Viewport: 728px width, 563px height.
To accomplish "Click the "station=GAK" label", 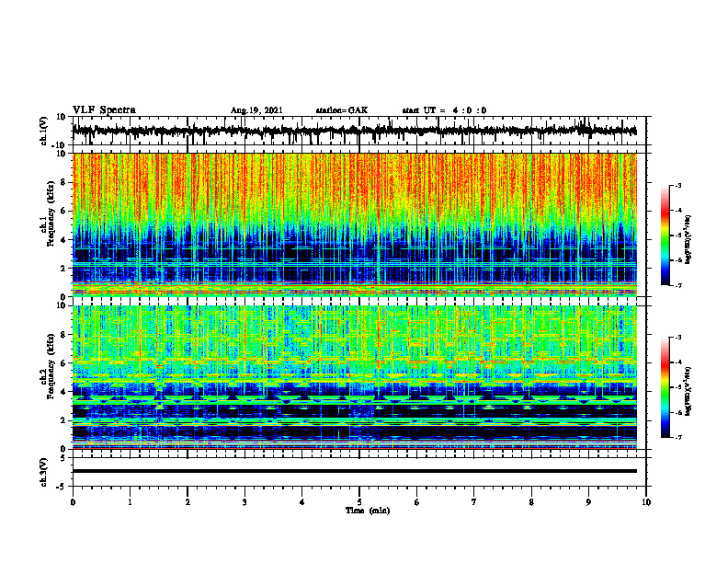I will pyautogui.click(x=342, y=110).
